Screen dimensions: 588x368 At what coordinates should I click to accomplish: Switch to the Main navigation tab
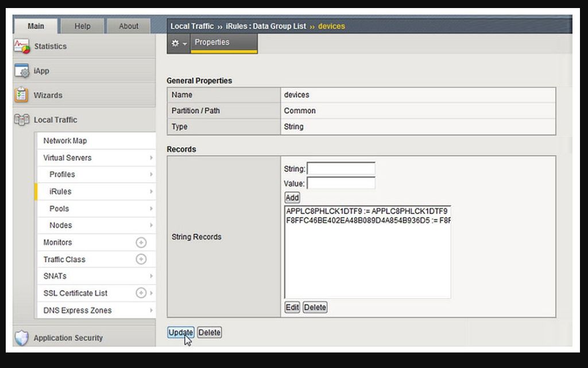pos(35,26)
